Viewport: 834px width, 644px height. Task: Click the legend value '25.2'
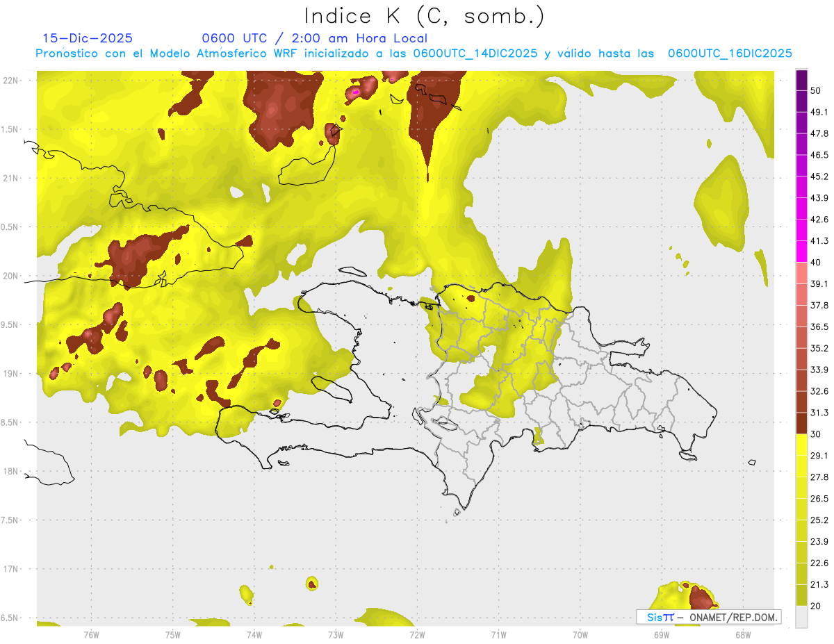(819, 520)
